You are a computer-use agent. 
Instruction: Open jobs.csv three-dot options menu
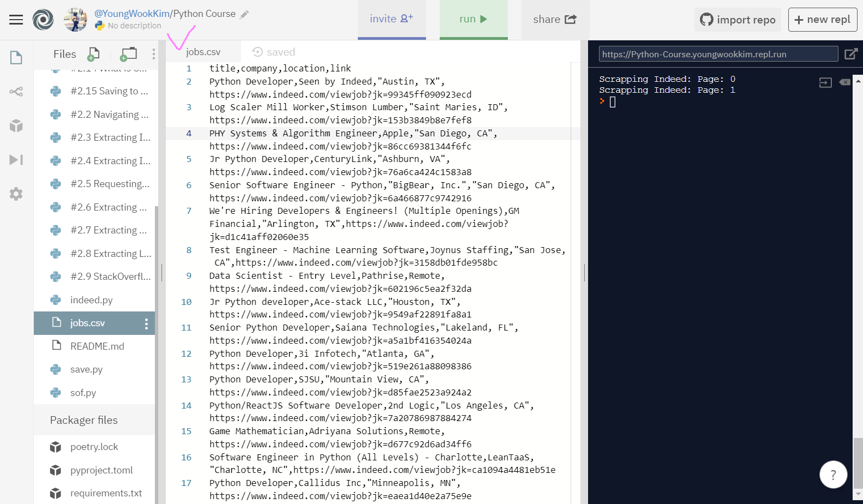146,324
